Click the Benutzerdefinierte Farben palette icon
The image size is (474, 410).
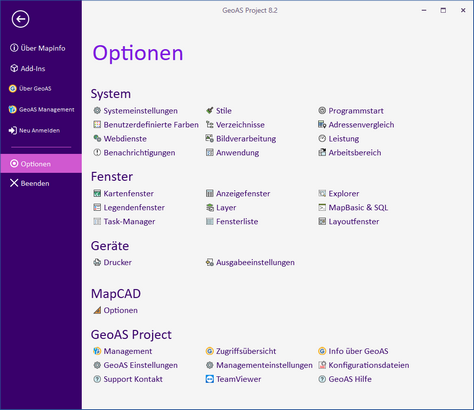(x=97, y=124)
